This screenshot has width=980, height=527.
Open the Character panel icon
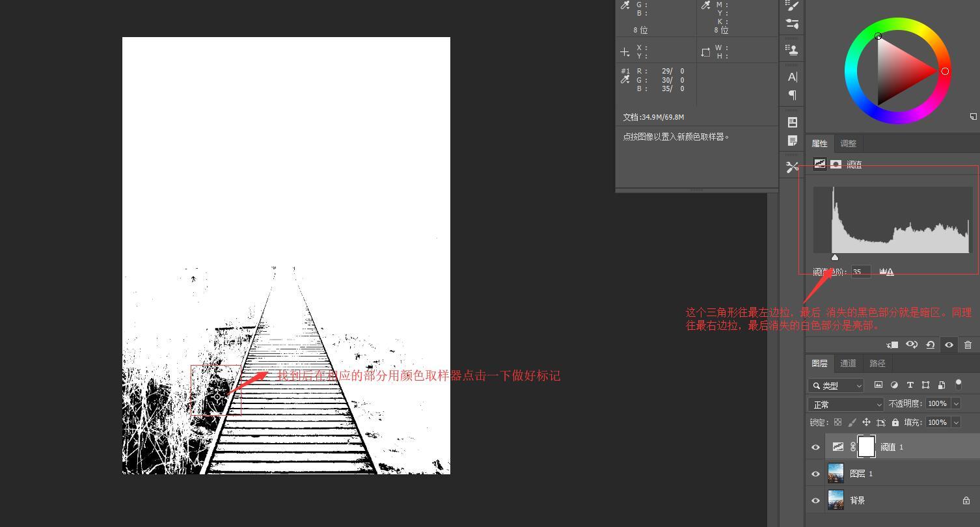[x=793, y=77]
